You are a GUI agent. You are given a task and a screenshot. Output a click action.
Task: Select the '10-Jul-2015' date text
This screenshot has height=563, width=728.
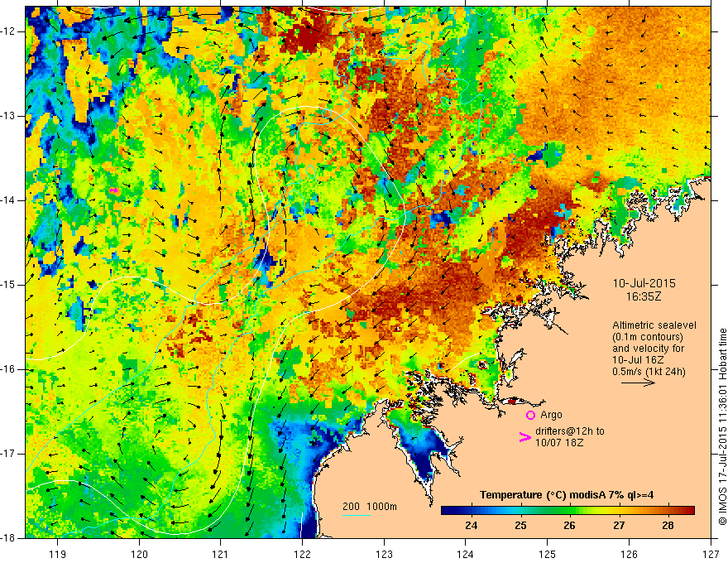click(x=644, y=283)
